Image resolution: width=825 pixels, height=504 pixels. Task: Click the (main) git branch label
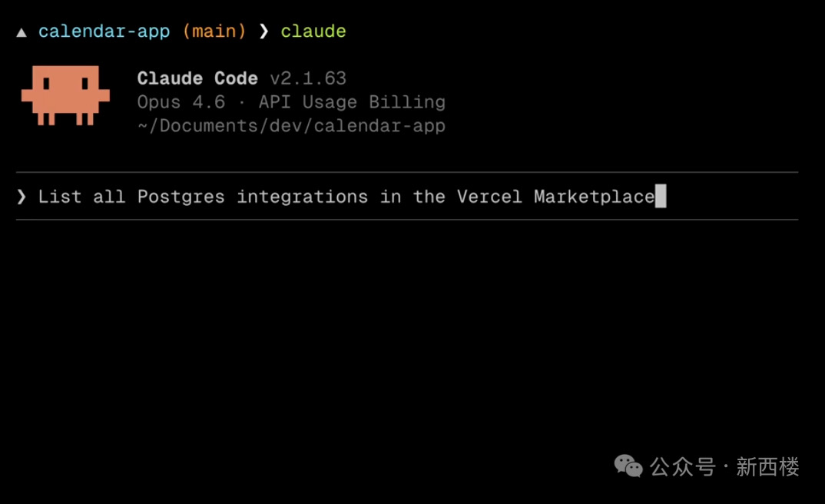point(214,31)
